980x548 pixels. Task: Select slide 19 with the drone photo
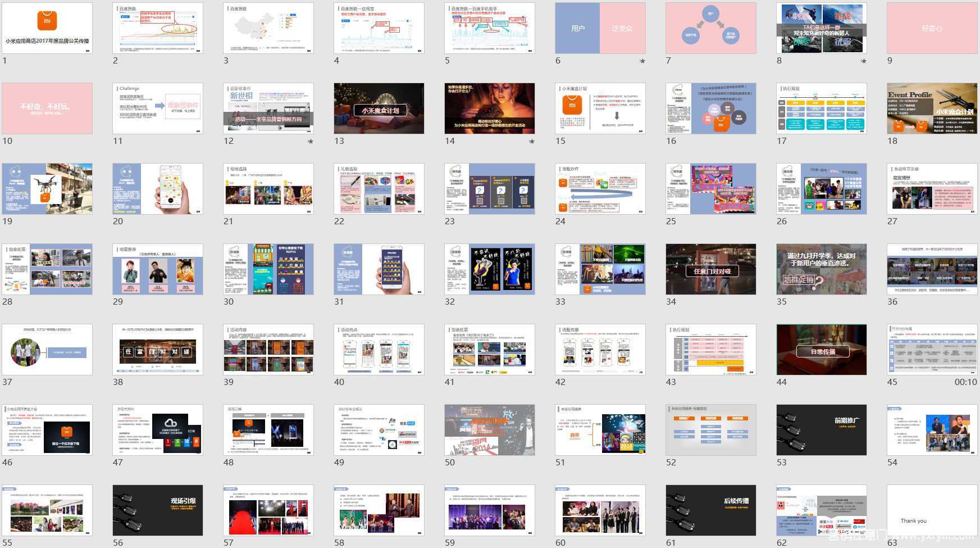click(x=47, y=189)
